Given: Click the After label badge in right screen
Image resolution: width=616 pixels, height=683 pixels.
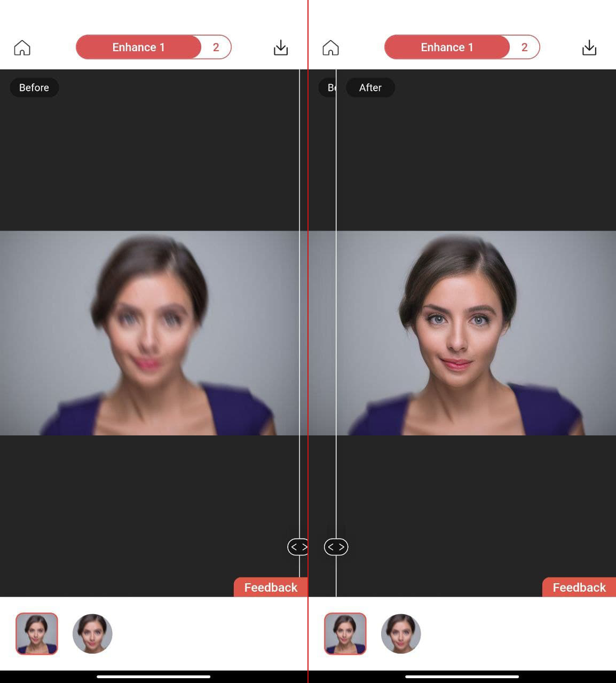Looking at the screenshot, I should coord(370,88).
